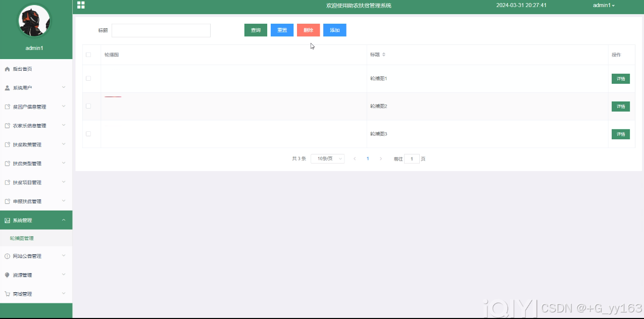Click the picture icon beside 系统管理
The width and height of the screenshot is (644, 319).
7,221
